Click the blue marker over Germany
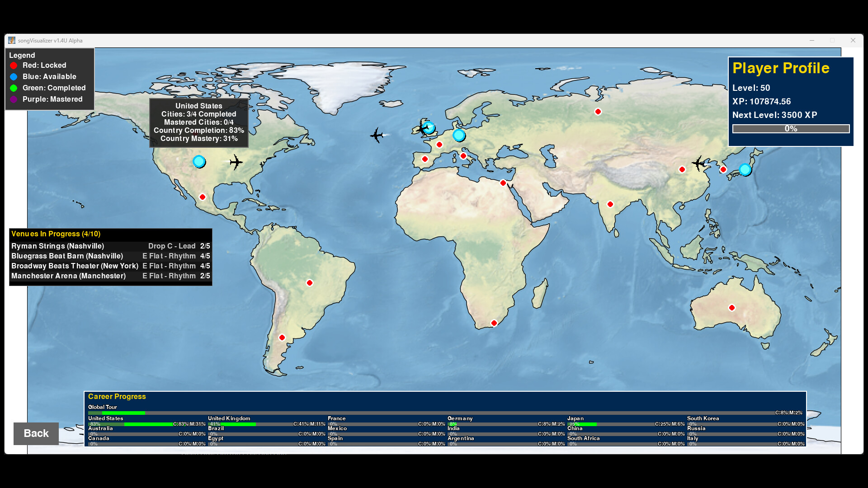This screenshot has width=868, height=488. [459, 135]
